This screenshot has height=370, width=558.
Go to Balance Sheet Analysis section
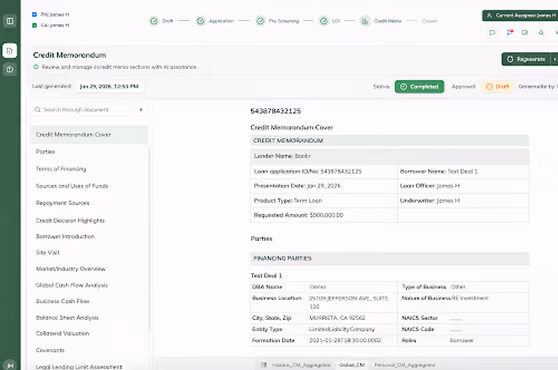(x=67, y=317)
